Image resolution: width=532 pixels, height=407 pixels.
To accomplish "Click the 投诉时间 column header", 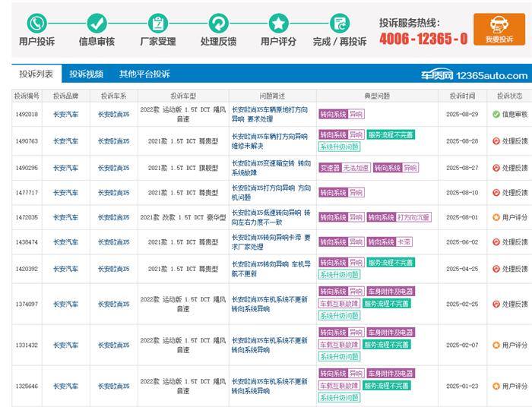I will click(462, 96).
